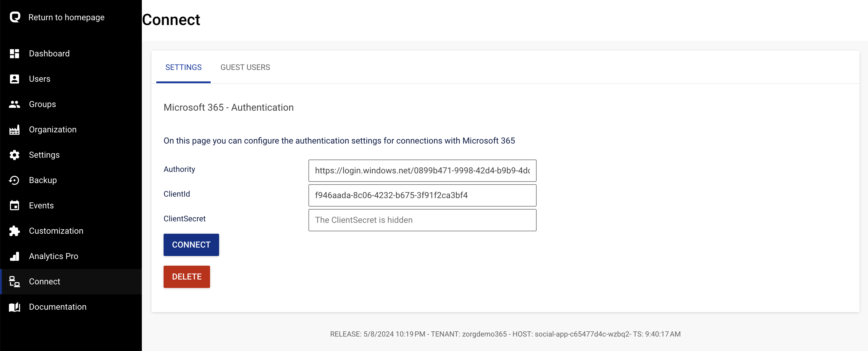Click the Groups people icon
The height and width of the screenshot is (351, 868).
(14, 104)
